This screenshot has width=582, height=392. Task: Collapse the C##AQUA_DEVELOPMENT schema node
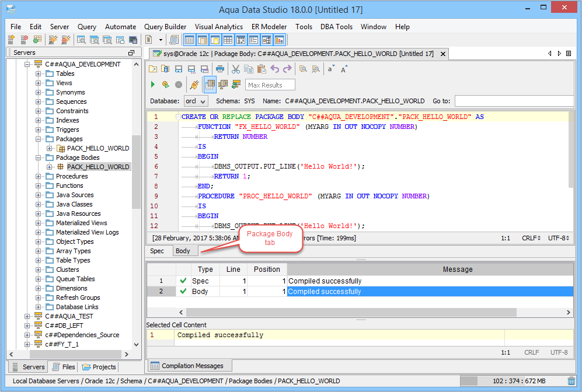(x=27, y=64)
